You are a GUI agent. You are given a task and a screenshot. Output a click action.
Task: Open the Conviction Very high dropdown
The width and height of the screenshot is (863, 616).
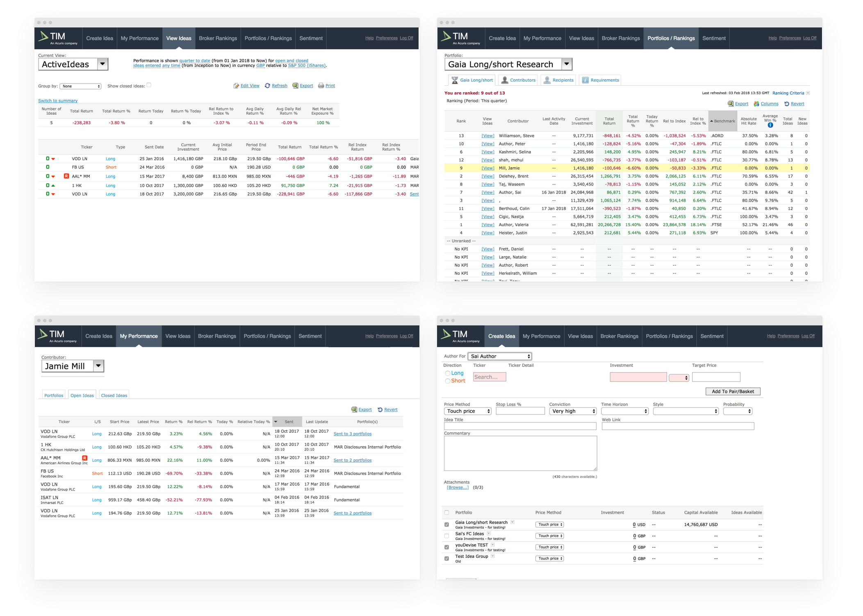coord(573,411)
